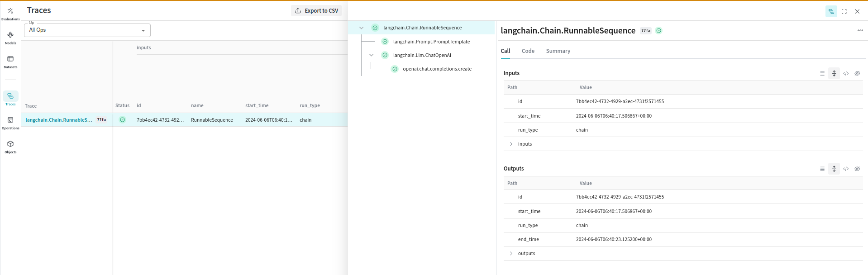Expand all rows in Inputs section

834,73
